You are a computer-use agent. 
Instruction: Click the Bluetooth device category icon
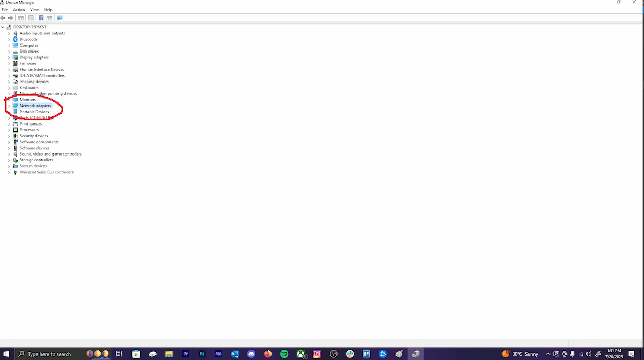click(16, 39)
